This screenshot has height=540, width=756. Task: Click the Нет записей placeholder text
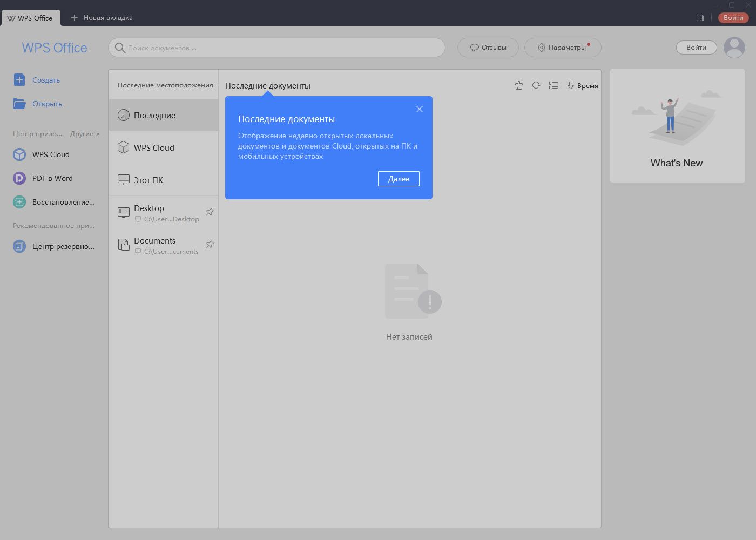pos(409,336)
